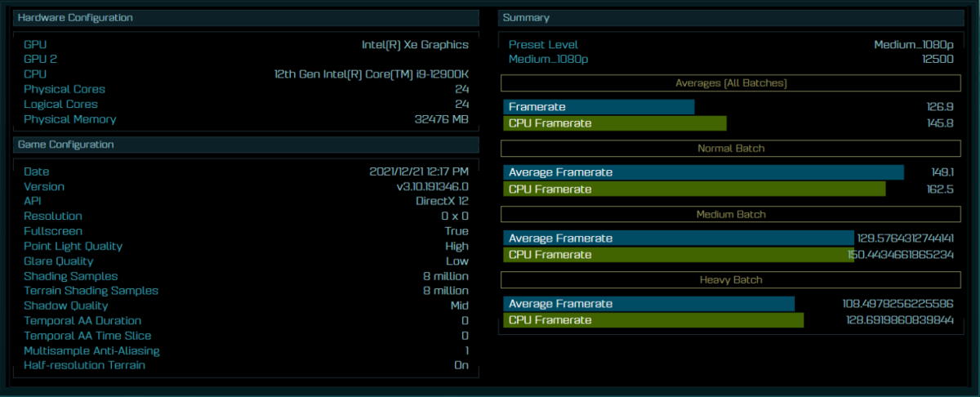Viewport: 980px width, 397px height.
Task: Click the blue Framerate bar under Averages
Action: point(599,107)
